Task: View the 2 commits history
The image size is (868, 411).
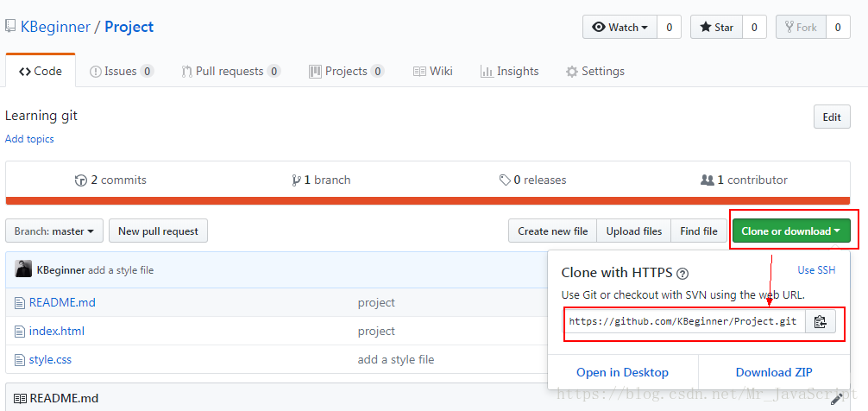Action: pyautogui.click(x=110, y=180)
